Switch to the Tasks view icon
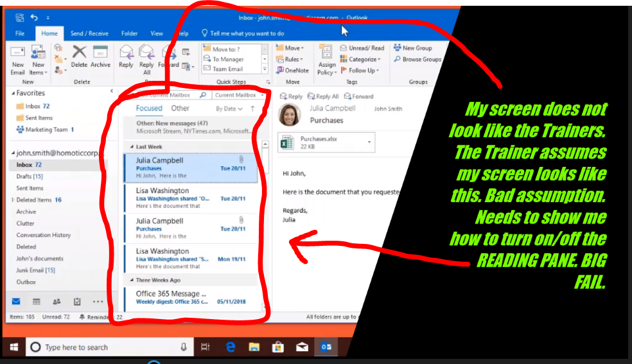The height and width of the screenshot is (364, 632). point(77,301)
